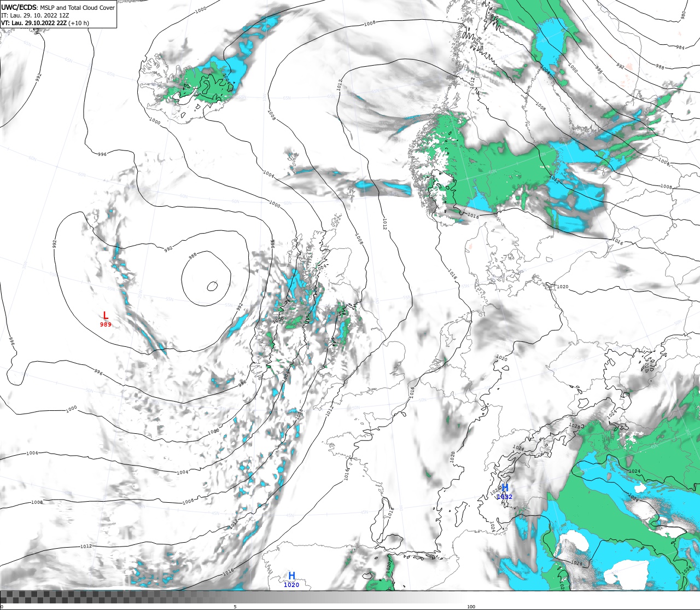Click the "IT: Lau. 29. 10. 2022 12Z" line
The image size is (700, 610).
35,15
